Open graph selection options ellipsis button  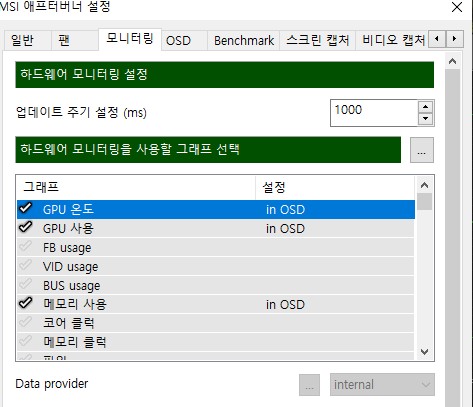(422, 150)
